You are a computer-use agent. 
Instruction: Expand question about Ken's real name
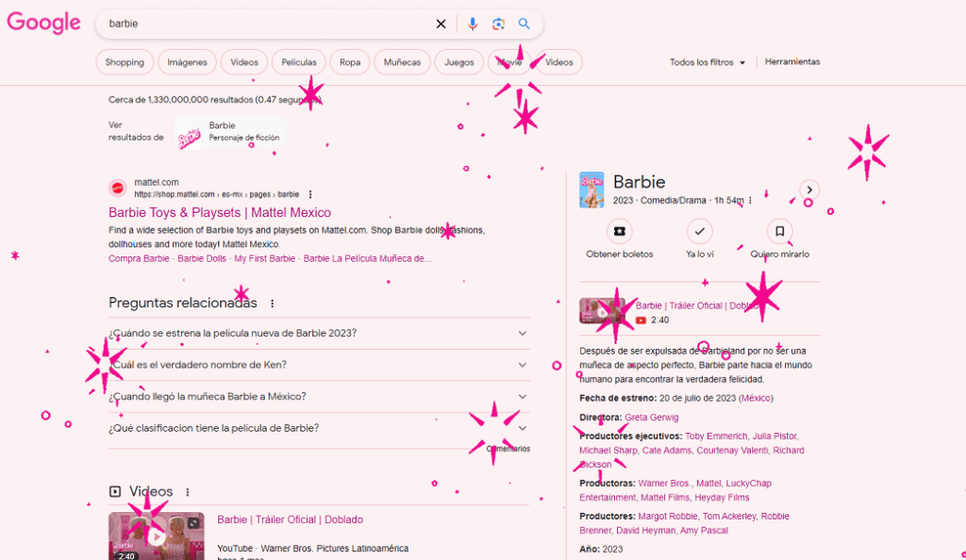(523, 365)
